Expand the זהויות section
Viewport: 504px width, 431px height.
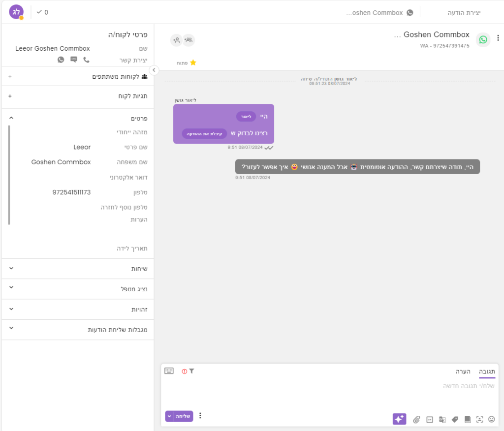click(11, 309)
